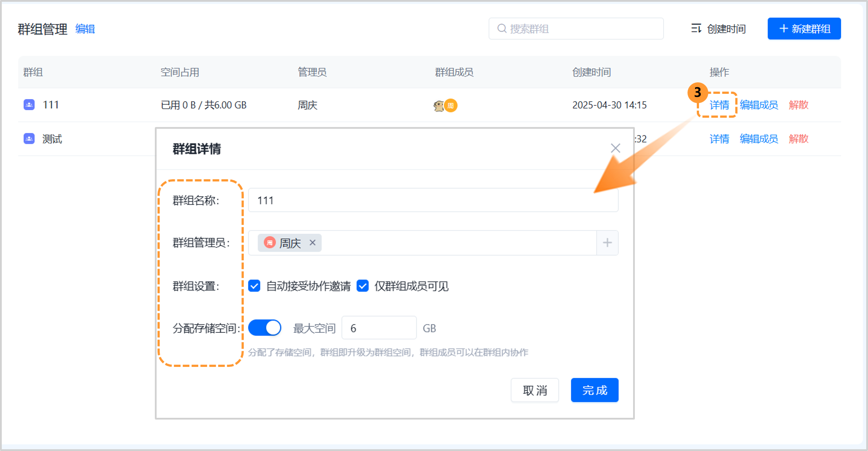Click the 新建群组 button
Viewport: 868px width, 451px height.
[804, 28]
